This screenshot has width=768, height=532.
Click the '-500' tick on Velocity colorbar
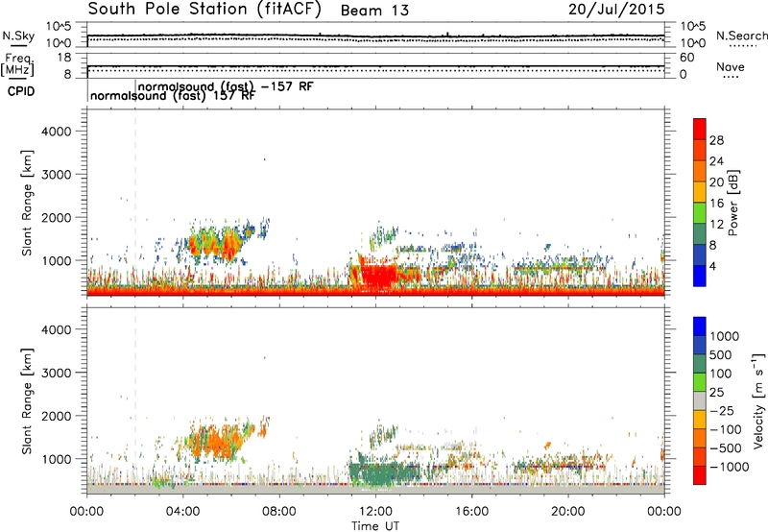pos(726,447)
